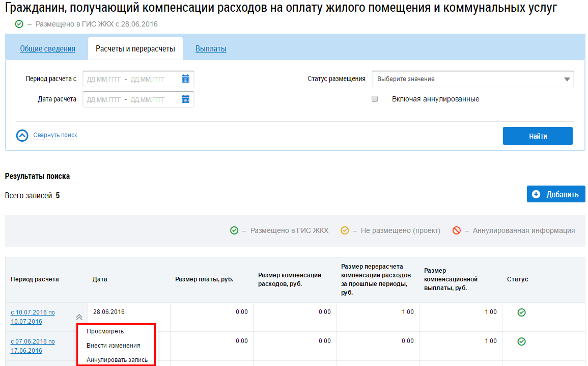Switch to the Общие сведения tab
The height and width of the screenshot is (366, 588).
tap(47, 49)
